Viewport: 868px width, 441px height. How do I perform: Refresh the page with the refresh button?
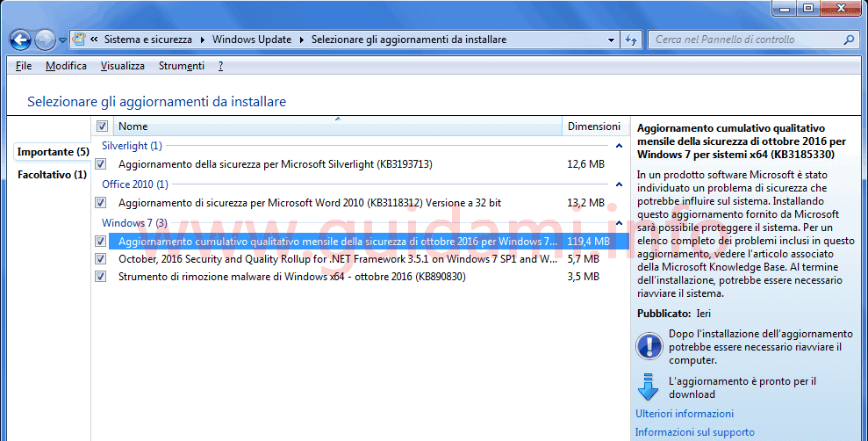pyautogui.click(x=630, y=40)
